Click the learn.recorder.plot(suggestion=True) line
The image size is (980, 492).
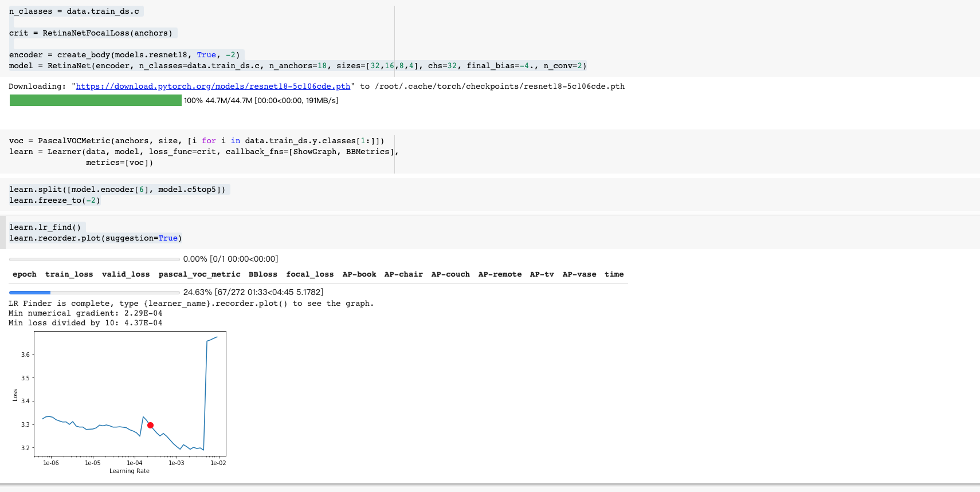(x=96, y=238)
